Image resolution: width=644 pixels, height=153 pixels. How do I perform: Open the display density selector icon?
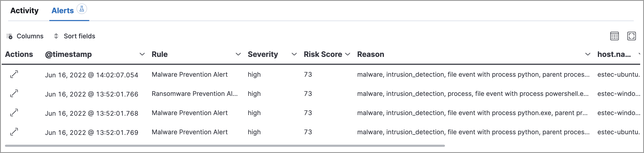(614, 36)
